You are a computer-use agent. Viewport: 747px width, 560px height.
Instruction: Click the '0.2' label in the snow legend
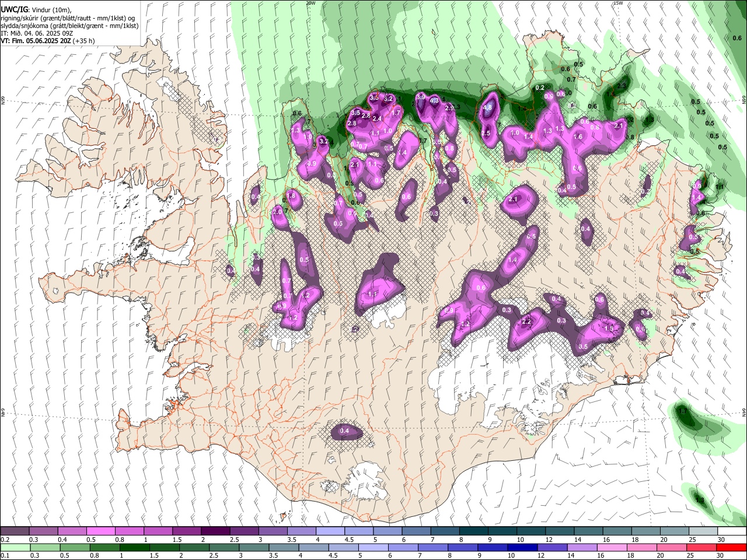[x=6, y=540]
